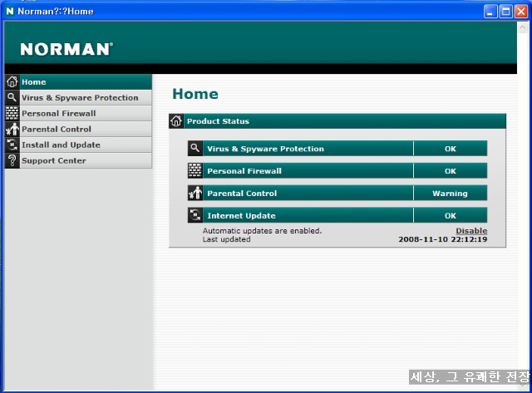Viewport: 532px width, 393px height.
Task: Click the Parental Control status row icon
Action: tap(195, 193)
